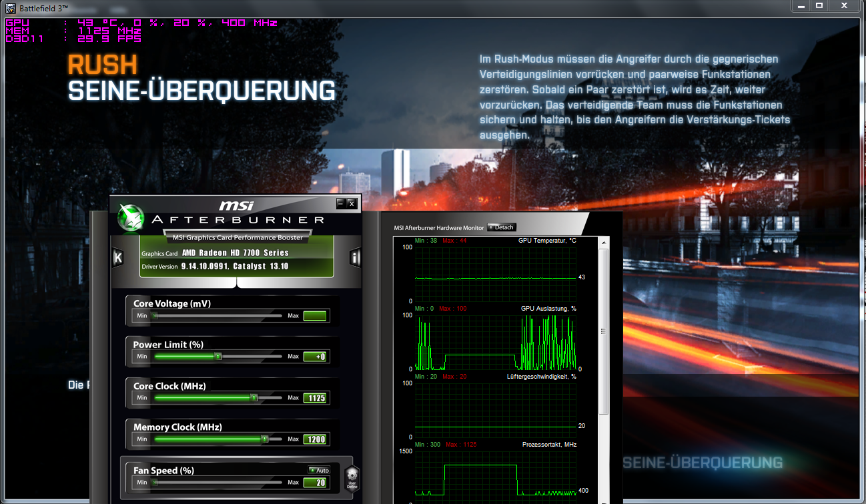Adjust the Core Voltage slider
This screenshot has width=866, height=504.
[x=218, y=316]
